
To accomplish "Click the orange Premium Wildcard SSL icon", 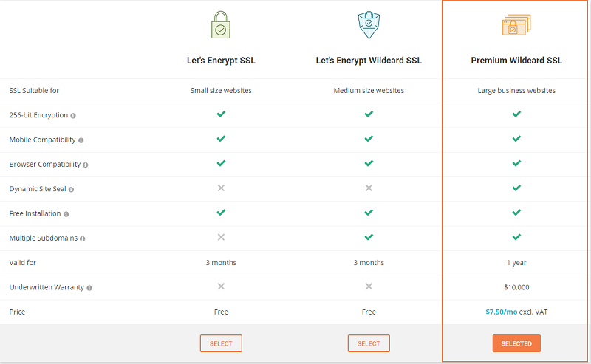I will point(516,25).
